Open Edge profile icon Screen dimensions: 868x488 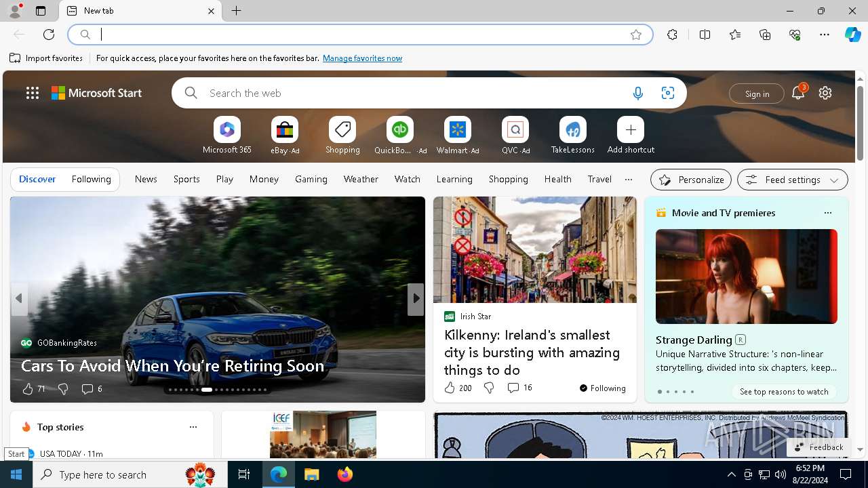coord(14,11)
